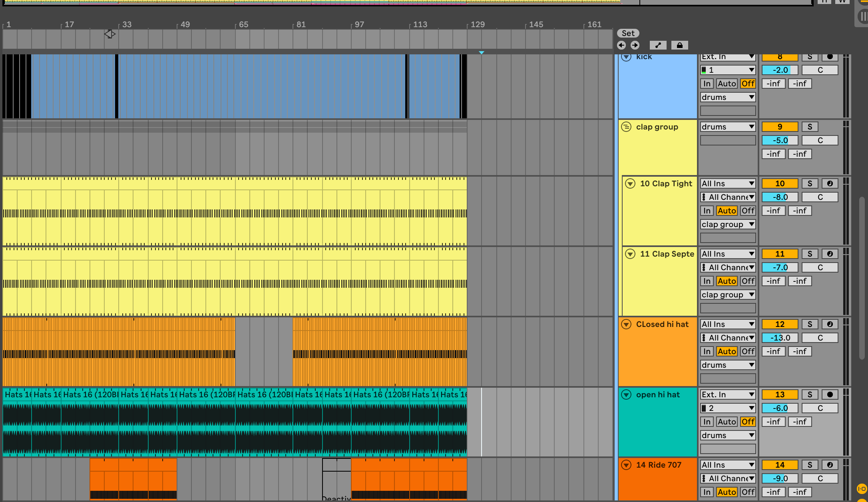This screenshot has width=868, height=502.
Task: Open kick track drums output dropdown
Action: click(728, 97)
